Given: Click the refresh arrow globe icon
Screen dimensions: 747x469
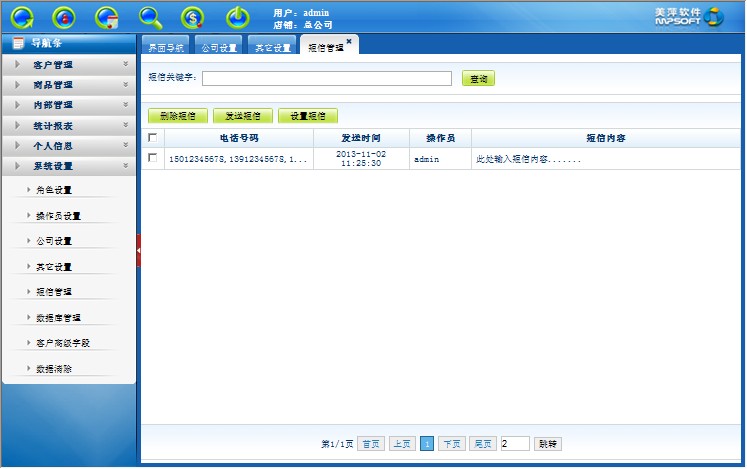Looking at the screenshot, I should [22, 17].
